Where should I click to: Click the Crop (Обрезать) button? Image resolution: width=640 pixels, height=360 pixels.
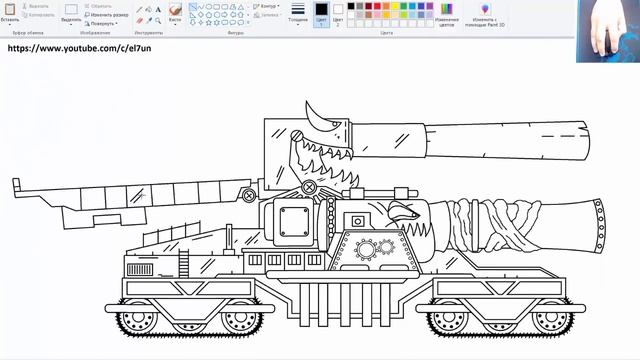pyautogui.click(x=98, y=6)
